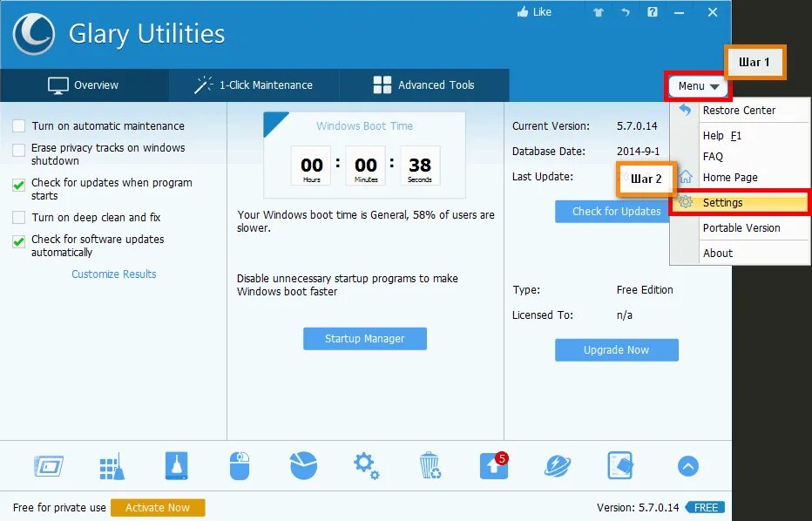This screenshot has width=812, height=521.
Task: Click the Free Edition type value
Action: tap(645, 290)
